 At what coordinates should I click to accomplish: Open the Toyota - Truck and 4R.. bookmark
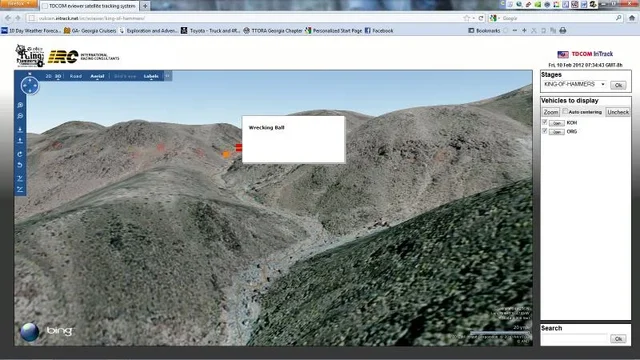pyautogui.click(x=210, y=31)
